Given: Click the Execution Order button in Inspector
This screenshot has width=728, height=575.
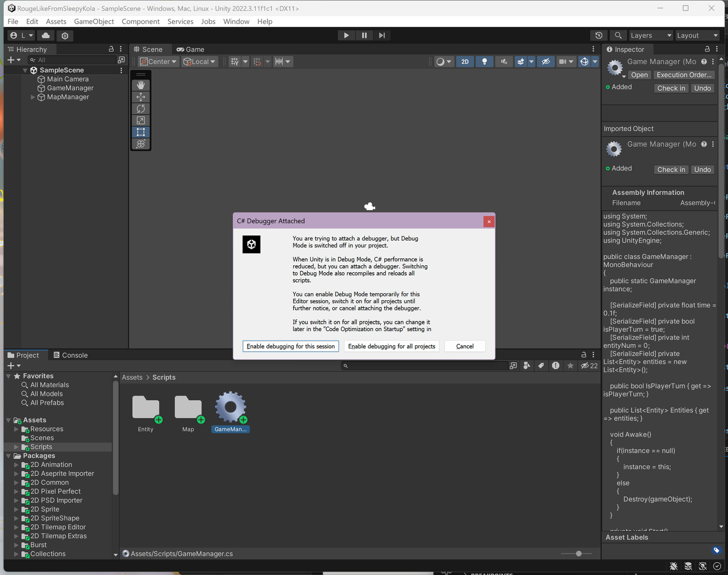Looking at the screenshot, I should tap(684, 75).
